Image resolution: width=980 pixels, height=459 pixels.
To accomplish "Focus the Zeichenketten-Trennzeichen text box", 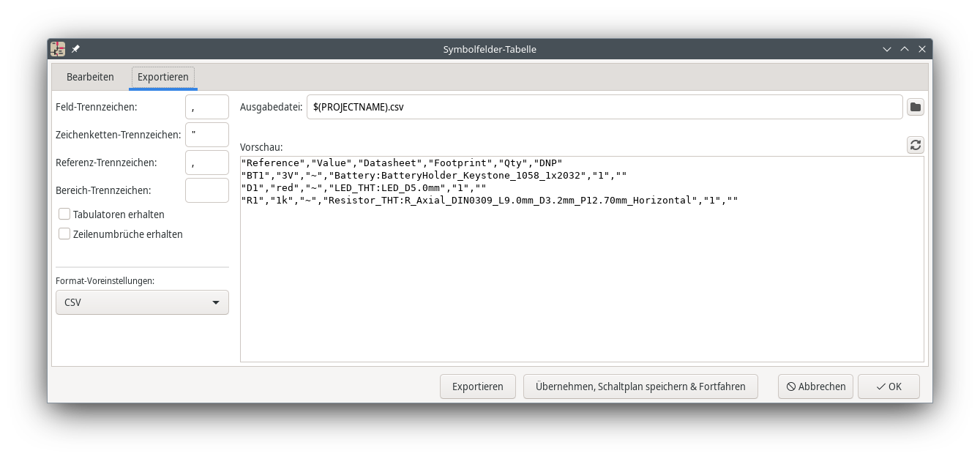I will tap(207, 135).
